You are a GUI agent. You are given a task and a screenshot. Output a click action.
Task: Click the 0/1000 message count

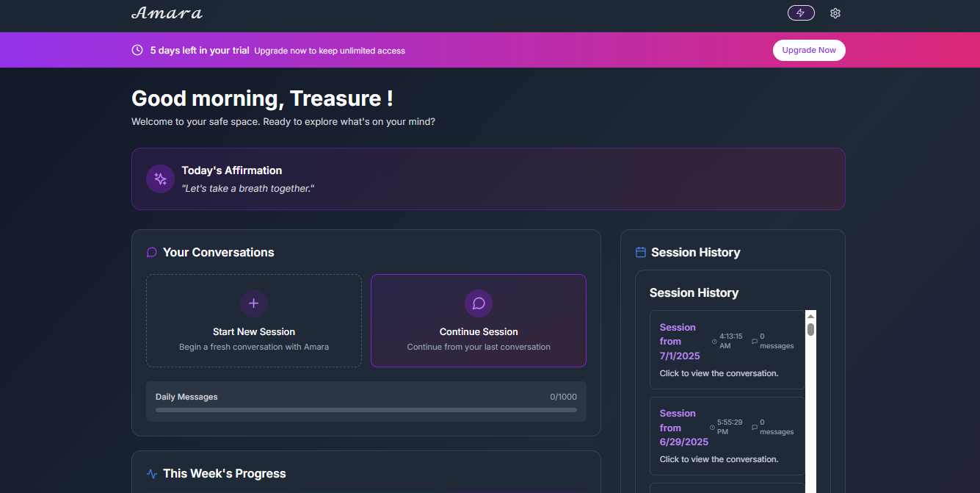[564, 397]
